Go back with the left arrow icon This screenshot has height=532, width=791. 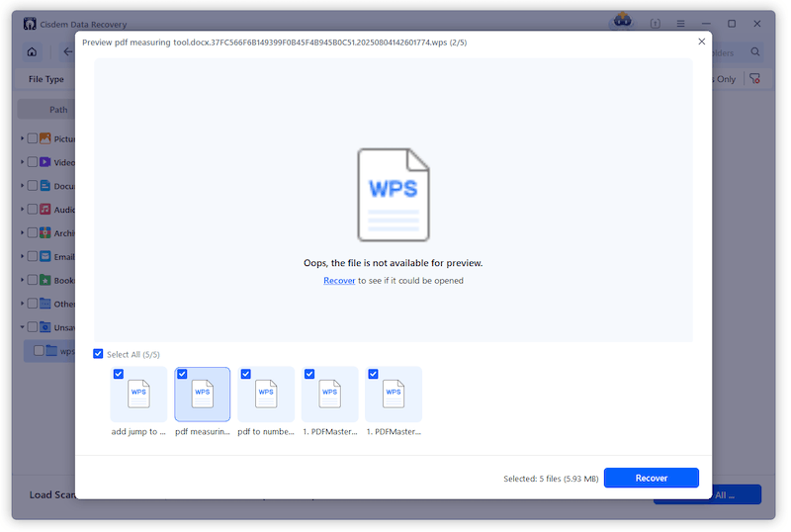[67, 52]
